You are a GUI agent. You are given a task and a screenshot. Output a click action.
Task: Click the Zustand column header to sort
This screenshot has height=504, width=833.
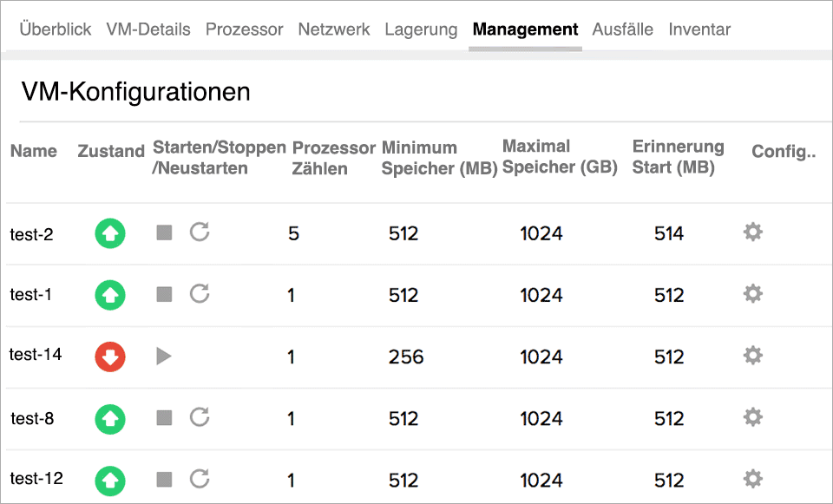click(x=110, y=151)
